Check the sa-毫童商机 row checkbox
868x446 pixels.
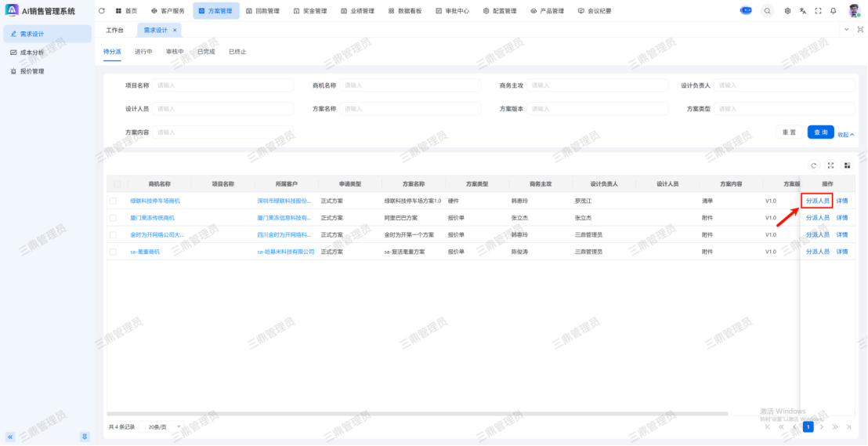114,252
